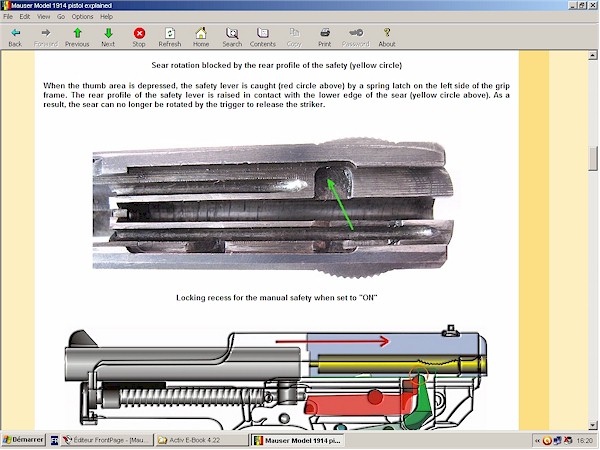
Task: Open the File menu
Action: 8,16
